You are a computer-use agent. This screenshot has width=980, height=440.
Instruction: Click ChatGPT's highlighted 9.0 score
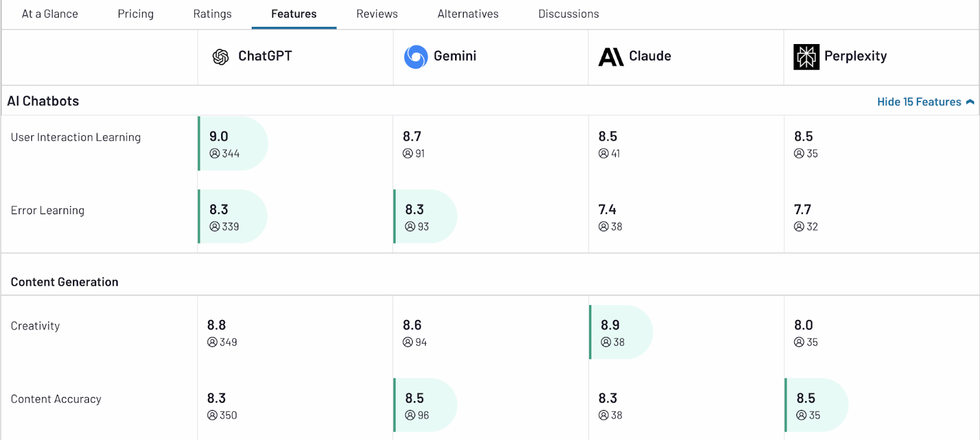(219, 136)
